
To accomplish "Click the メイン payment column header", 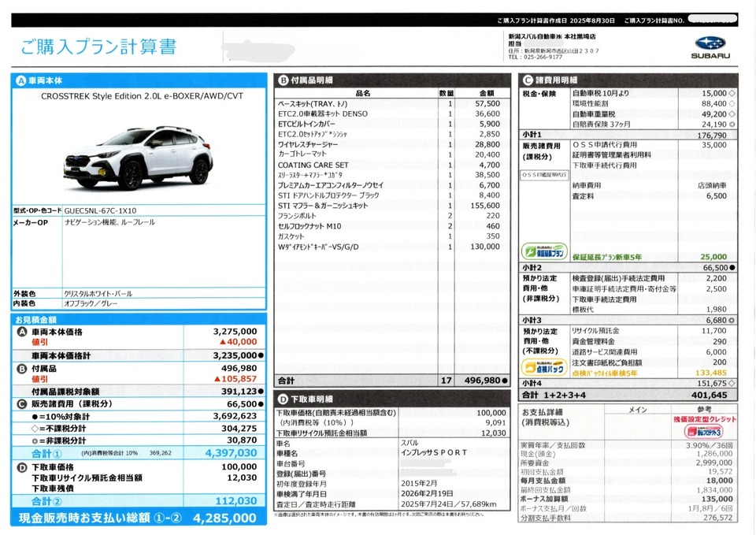I will point(637,410).
